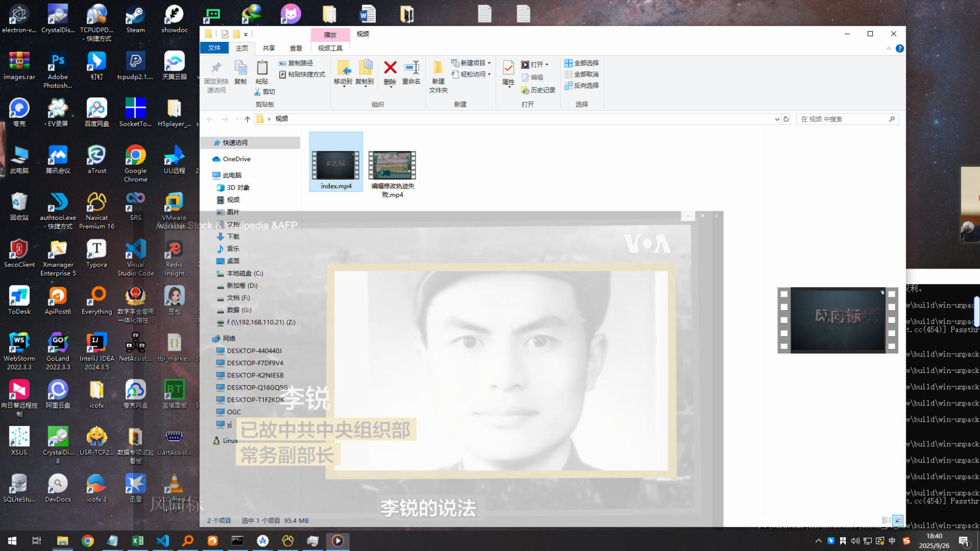
Task: Open the 查看 (View) ribbon tab
Action: (x=296, y=48)
